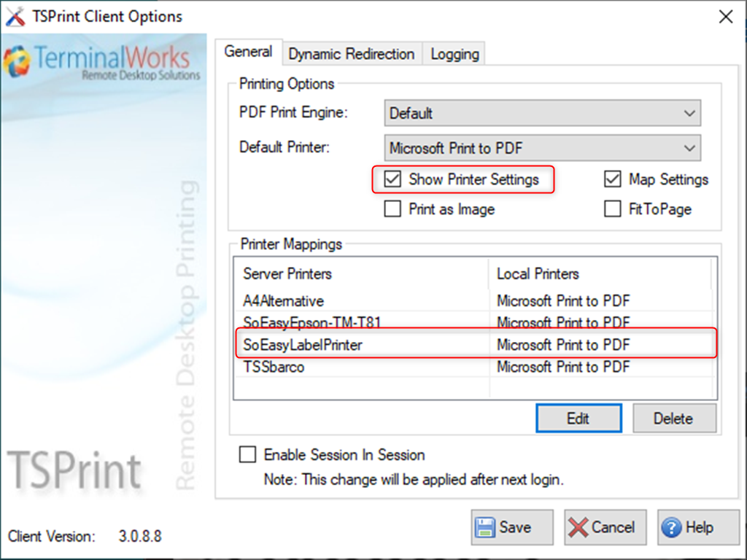Image resolution: width=747 pixels, height=560 pixels.
Task: Click the red X icon on Cancel
Action: [578, 528]
